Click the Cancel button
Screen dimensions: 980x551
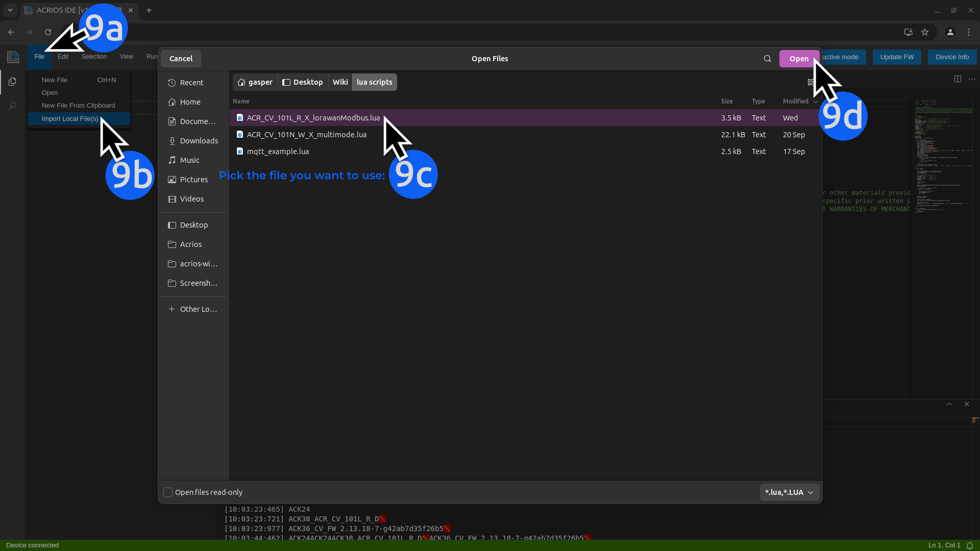pos(181,59)
